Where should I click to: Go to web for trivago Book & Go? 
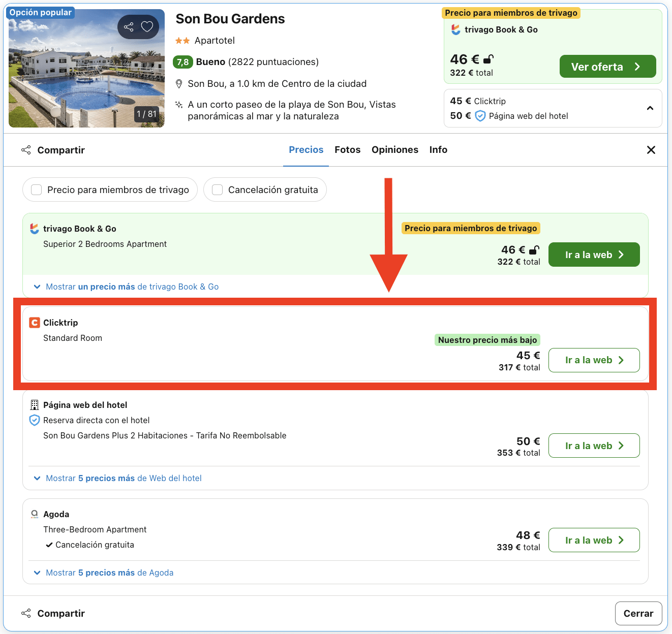coord(594,255)
